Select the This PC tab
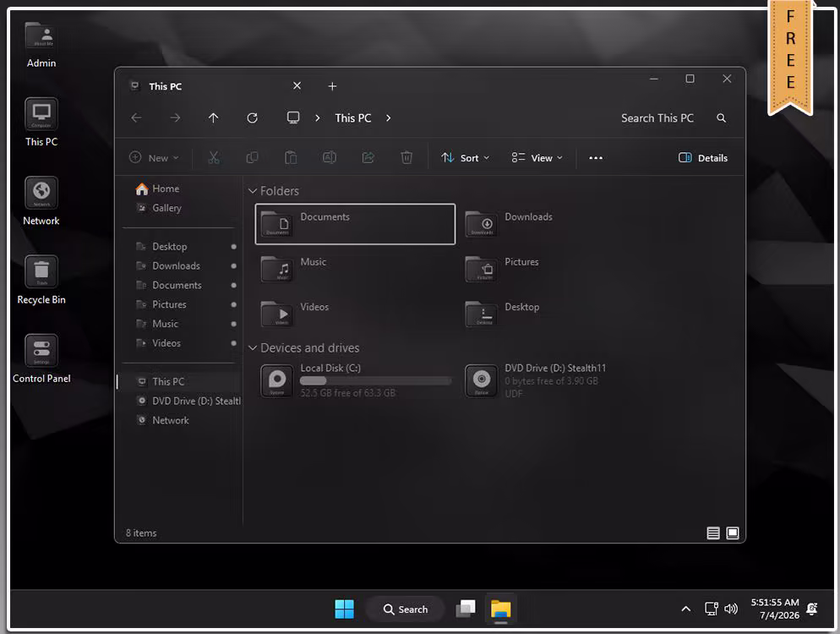The image size is (840, 634). 215,86
